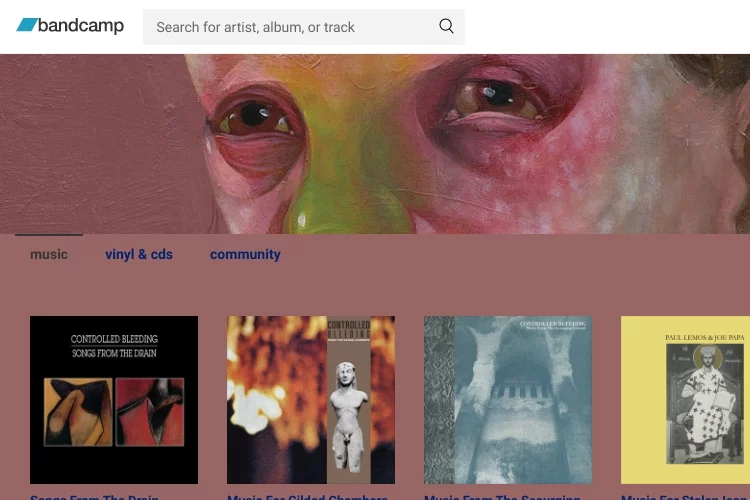Screen dimensions: 750x500
Task: Click the Music For Stolen Icons title link
Action: pyautogui.click(x=685, y=497)
